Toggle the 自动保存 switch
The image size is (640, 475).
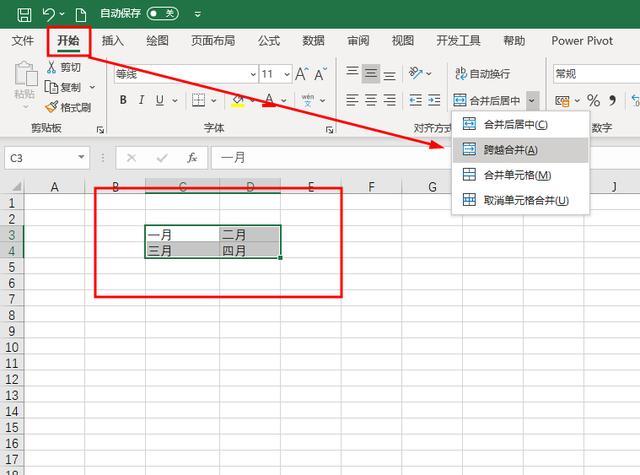pos(162,14)
